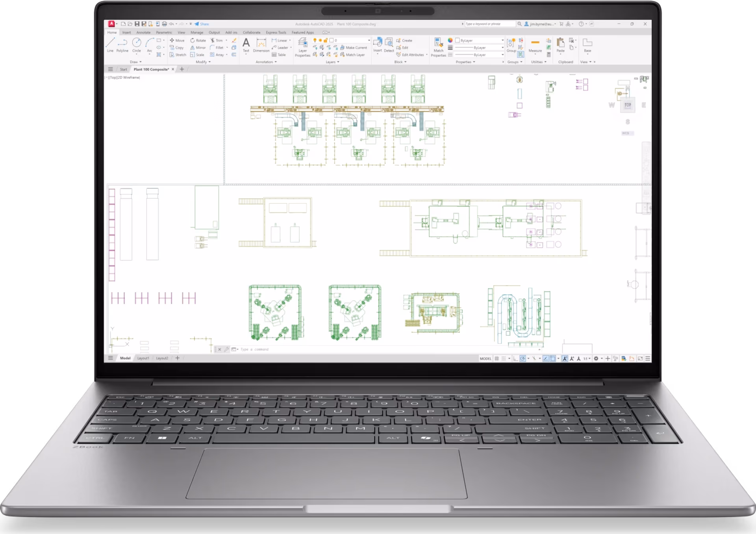
Task: Expand the Properties panel
Action: [465, 62]
